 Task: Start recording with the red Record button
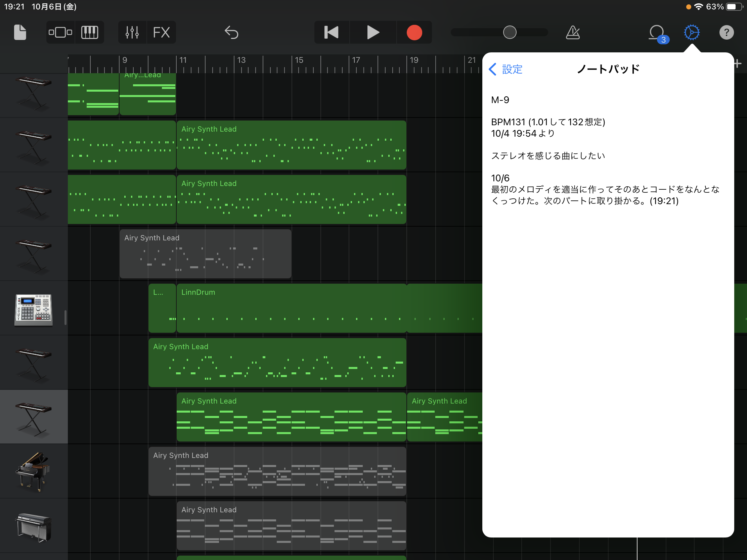tap(414, 33)
